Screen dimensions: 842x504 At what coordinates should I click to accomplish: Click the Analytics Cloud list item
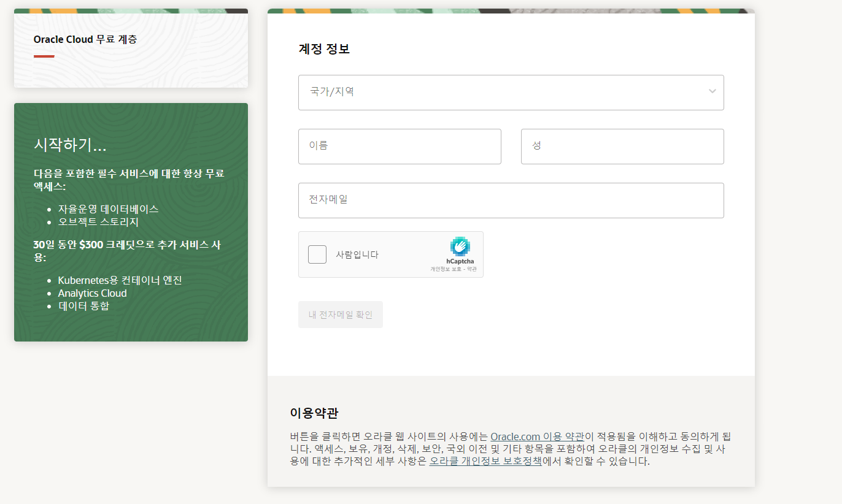93,293
